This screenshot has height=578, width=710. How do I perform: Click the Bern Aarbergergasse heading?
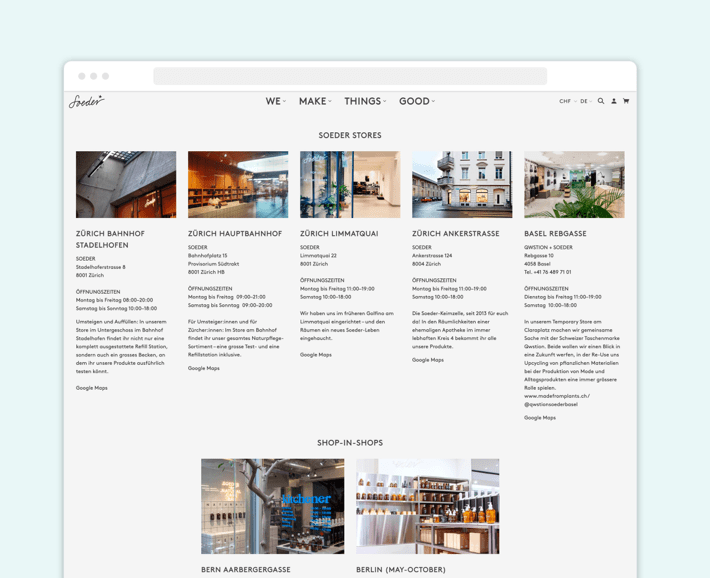point(246,569)
